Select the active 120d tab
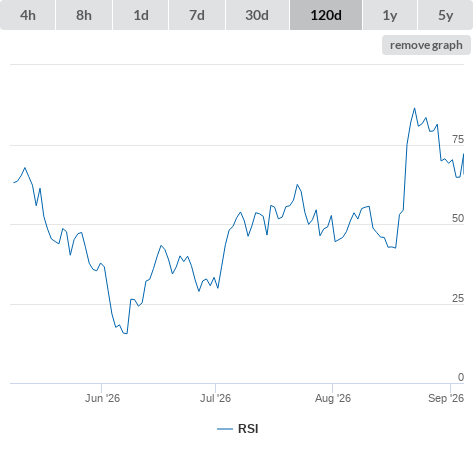 [x=326, y=15]
